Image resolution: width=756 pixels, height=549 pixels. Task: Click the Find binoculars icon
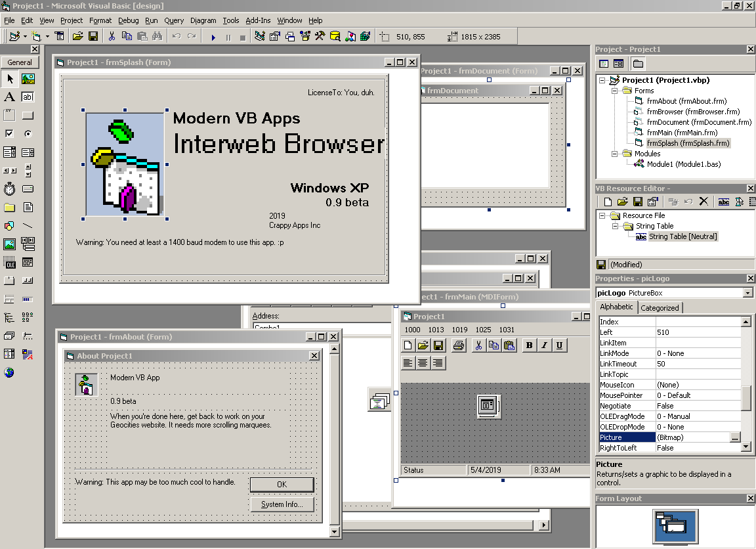click(157, 36)
